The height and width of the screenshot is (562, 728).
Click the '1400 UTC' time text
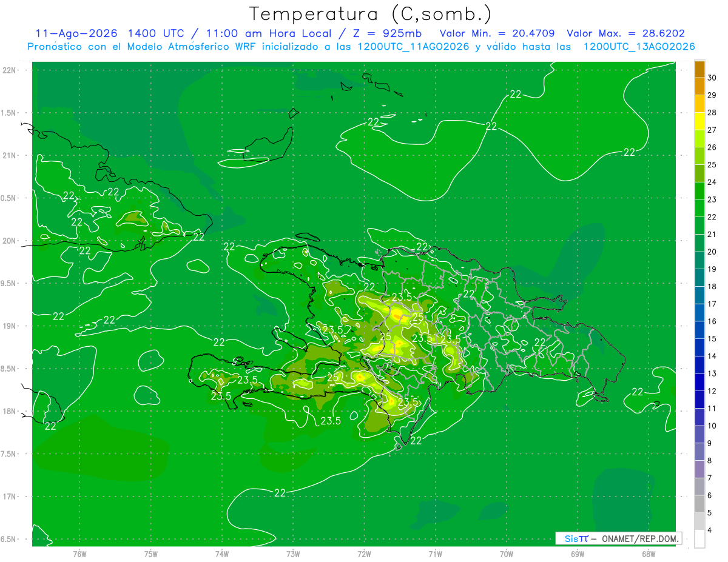coord(156,33)
